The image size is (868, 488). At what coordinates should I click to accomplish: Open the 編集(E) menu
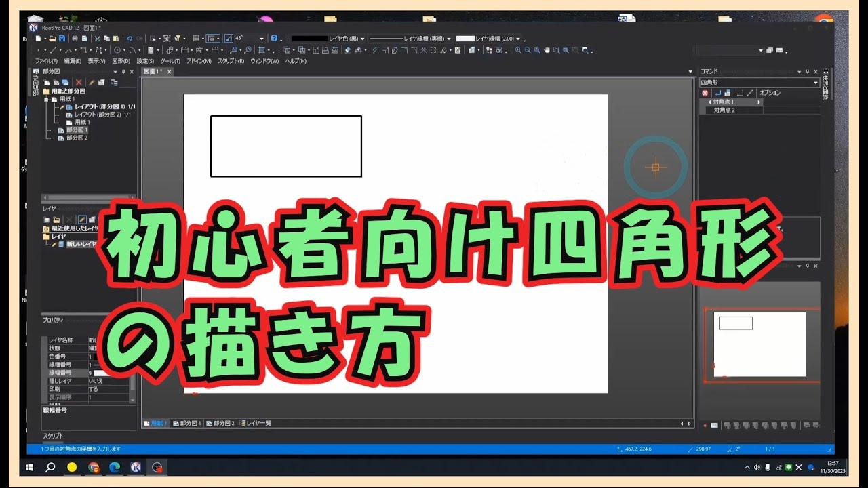click(x=73, y=61)
